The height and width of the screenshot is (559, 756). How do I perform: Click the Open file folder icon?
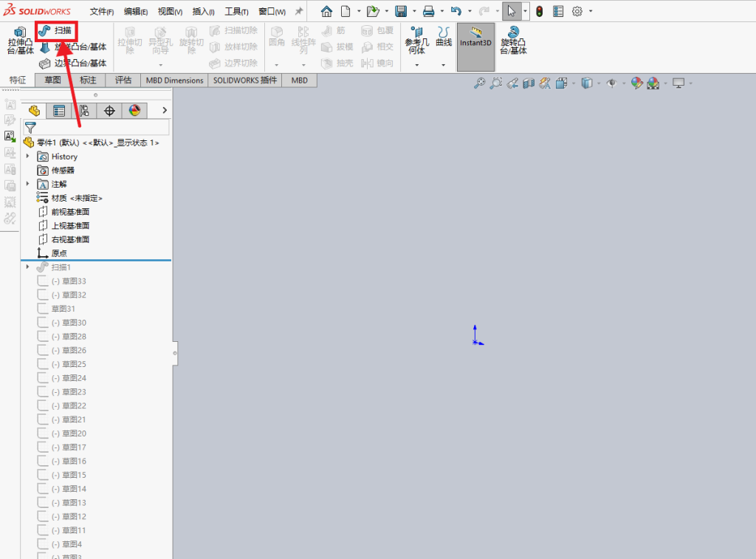(373, 11)
